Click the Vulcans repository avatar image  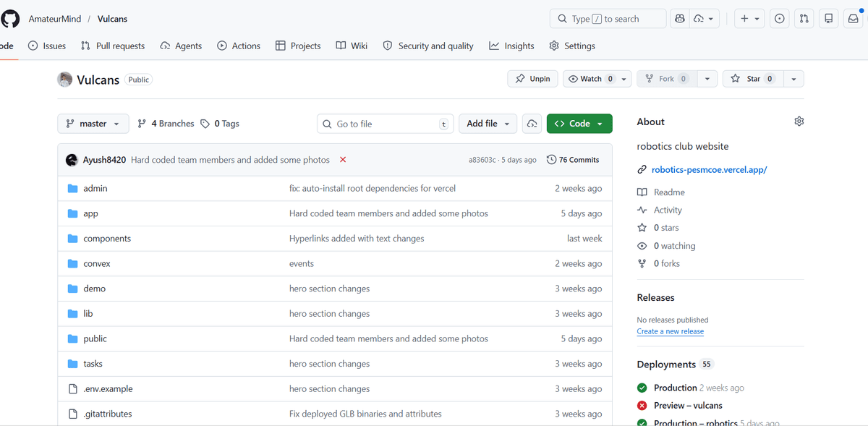click(65, 80)
